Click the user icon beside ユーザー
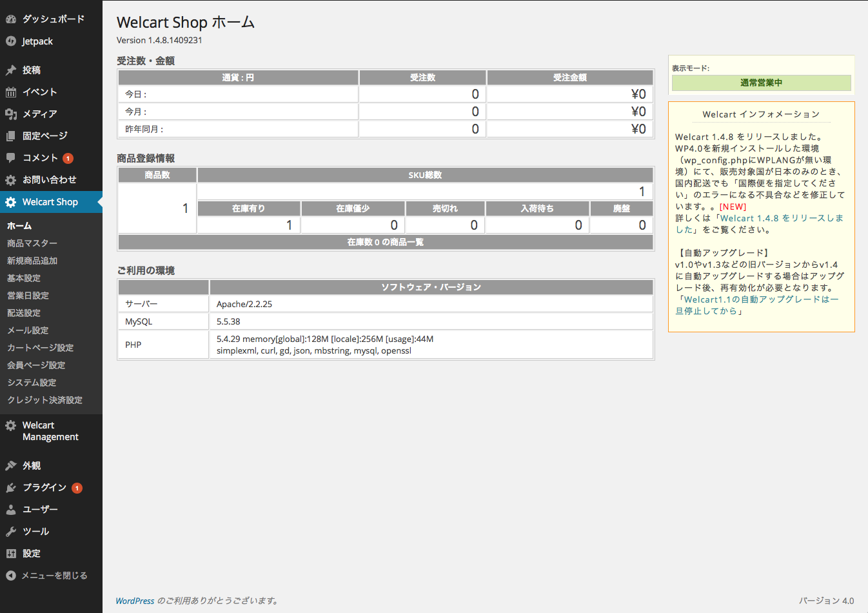The height and width of the screenshot is (613, 868). tap(11, 510)
